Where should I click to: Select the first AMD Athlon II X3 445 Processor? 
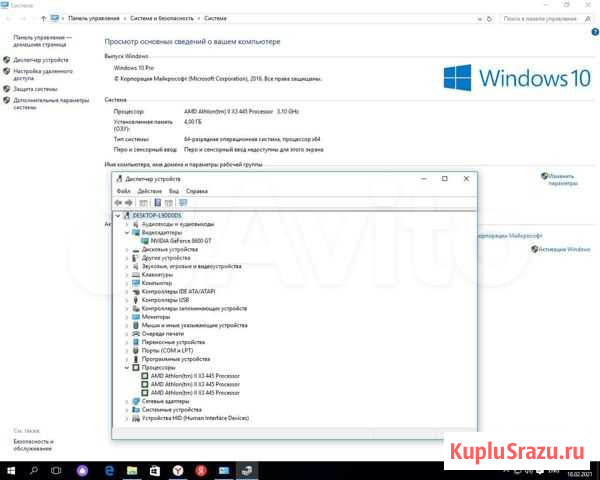click(186, 376)
